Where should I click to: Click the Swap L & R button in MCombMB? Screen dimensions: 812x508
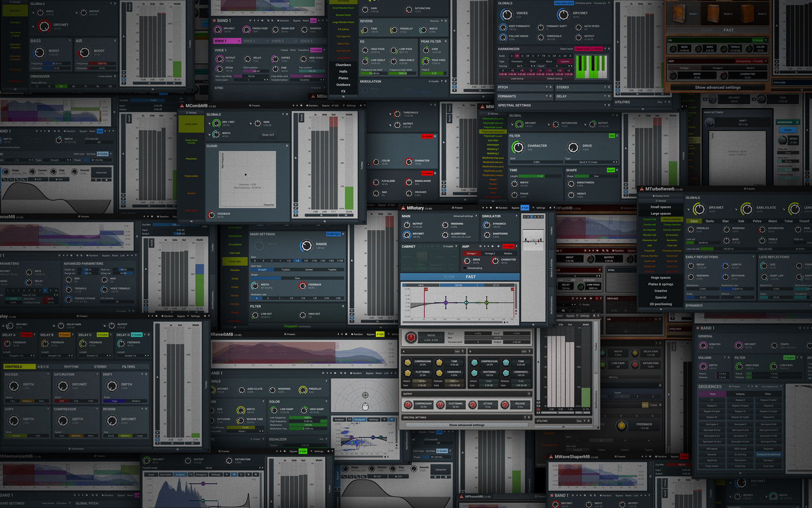pos(267,135)
